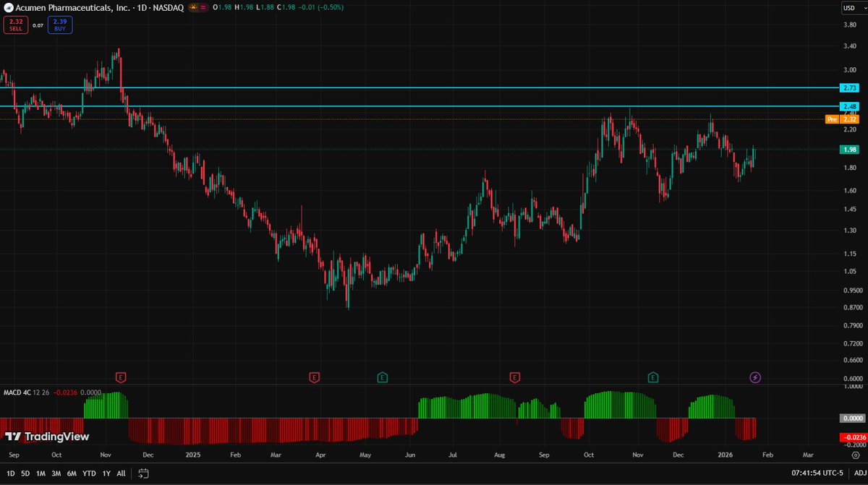
Task: Click the SELL 2.32 button
Action: point(14,25)
